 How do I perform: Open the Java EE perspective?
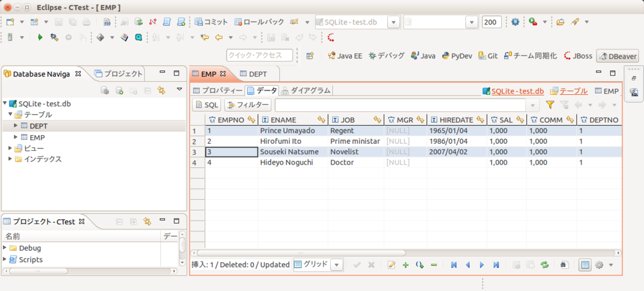pyautogui.click(x=345, y=56)
